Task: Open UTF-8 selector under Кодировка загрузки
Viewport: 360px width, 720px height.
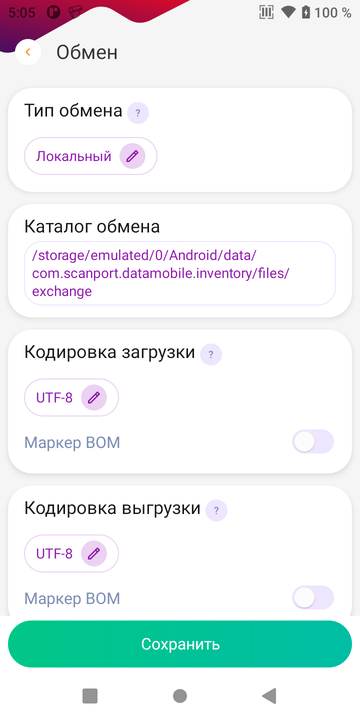Action: [x=72, y=398]
